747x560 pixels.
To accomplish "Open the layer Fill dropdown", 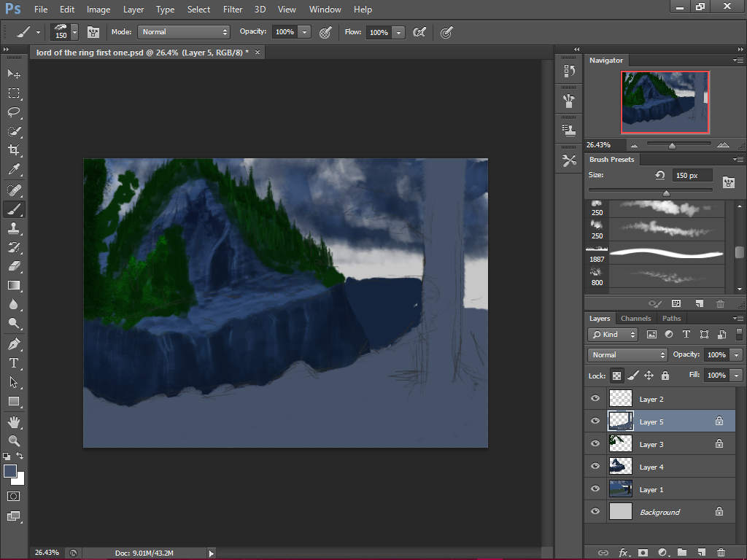I will pyautogui.click(x=737, y=376).
